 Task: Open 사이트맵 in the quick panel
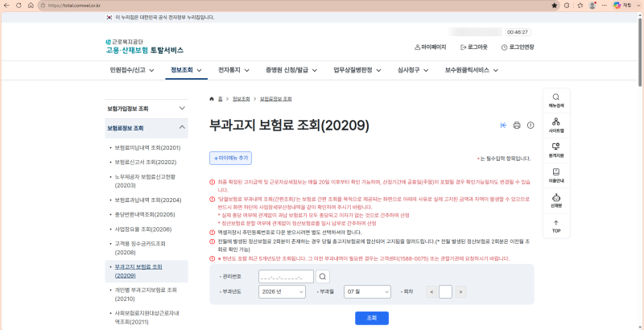[x=556, y=126]
